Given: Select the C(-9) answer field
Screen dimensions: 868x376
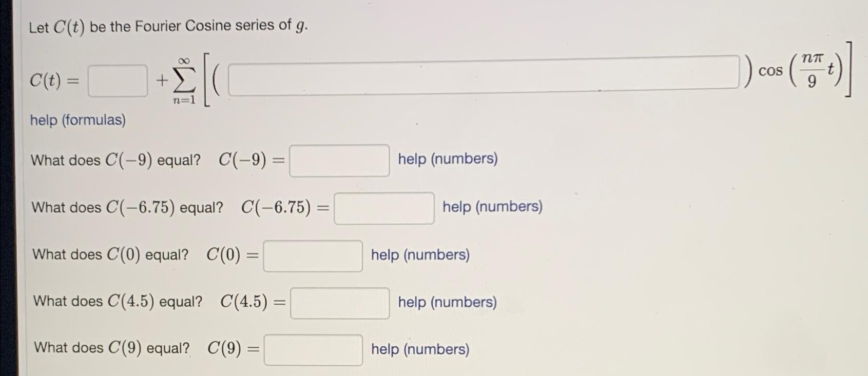Looking at the screenshot, I should [339, 162].
